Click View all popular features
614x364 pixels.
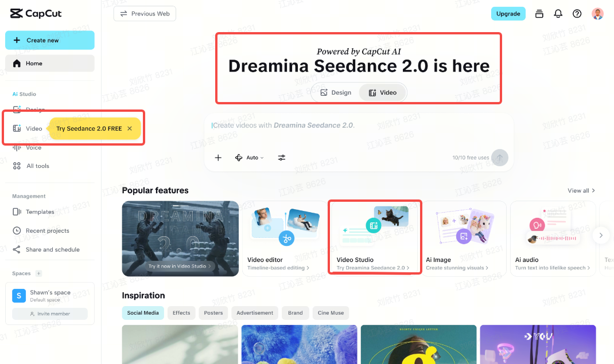click(x=581, y=190)
